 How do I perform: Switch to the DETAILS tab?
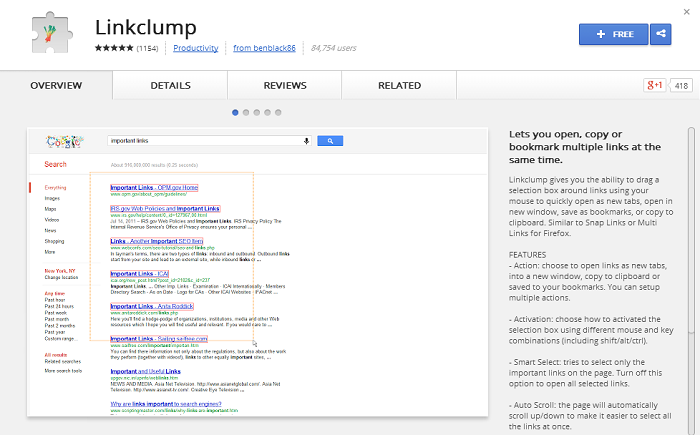click(x=171, y=85)
